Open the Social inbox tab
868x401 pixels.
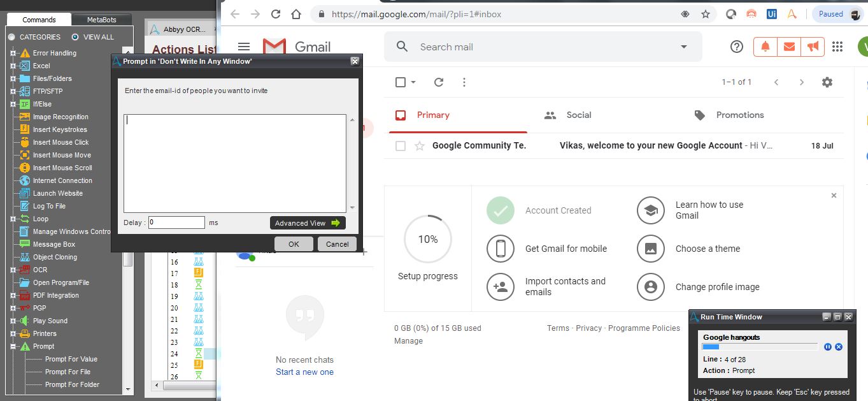click(595, 115)
